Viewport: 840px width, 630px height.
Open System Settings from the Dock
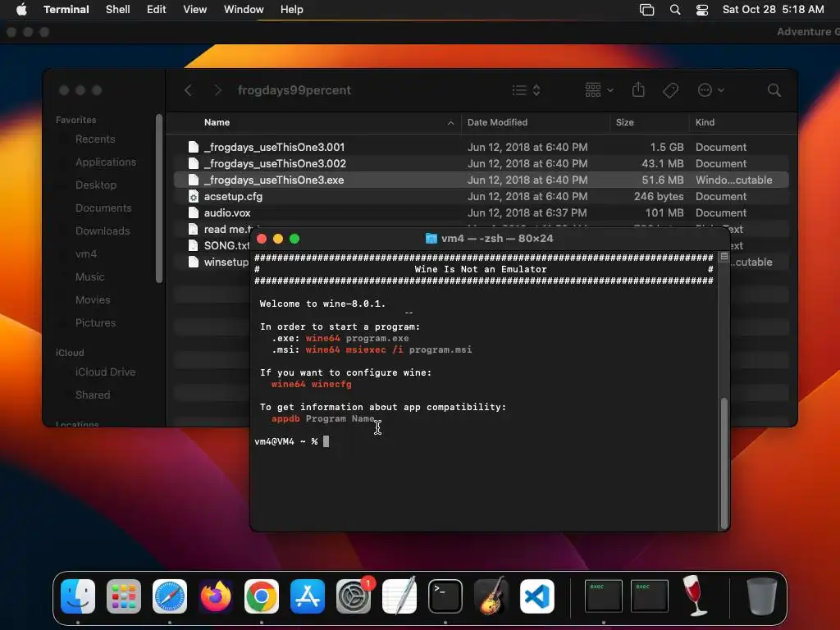(x=354, y=596)
